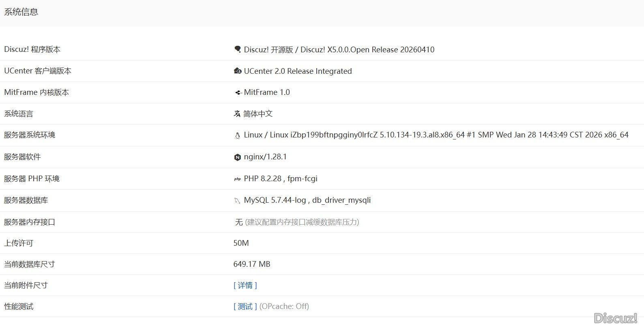
Task: Click the nginx/1.28.1 server software value
Action: (x=265, y=157)
